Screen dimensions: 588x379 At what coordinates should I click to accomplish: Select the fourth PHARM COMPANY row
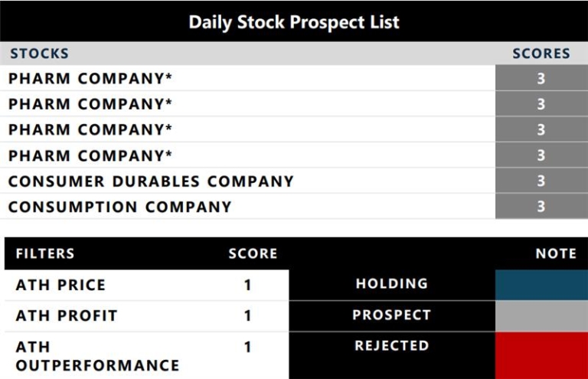(x=90, y=155)
